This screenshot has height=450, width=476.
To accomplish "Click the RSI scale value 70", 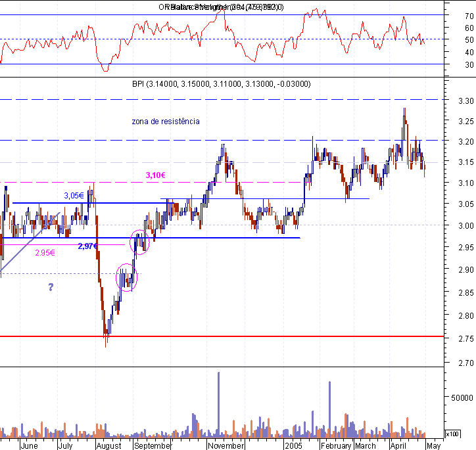I will click(469, 16).
